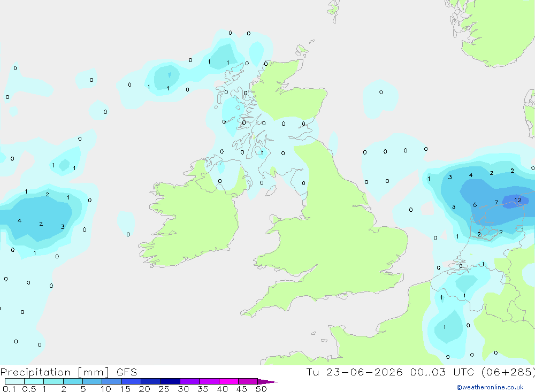Click the 1–2 mm legend color swatch
Viewport: 535px width, 392px height.
tap(53, 381)
